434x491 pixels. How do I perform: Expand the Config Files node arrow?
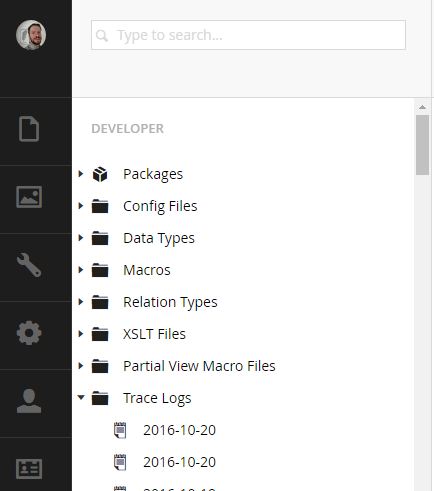(x=81, y=206)
